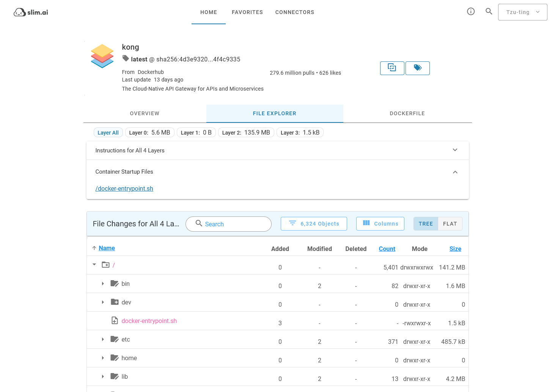
Task: Expand the dev folder
Action: click(103, 302)
